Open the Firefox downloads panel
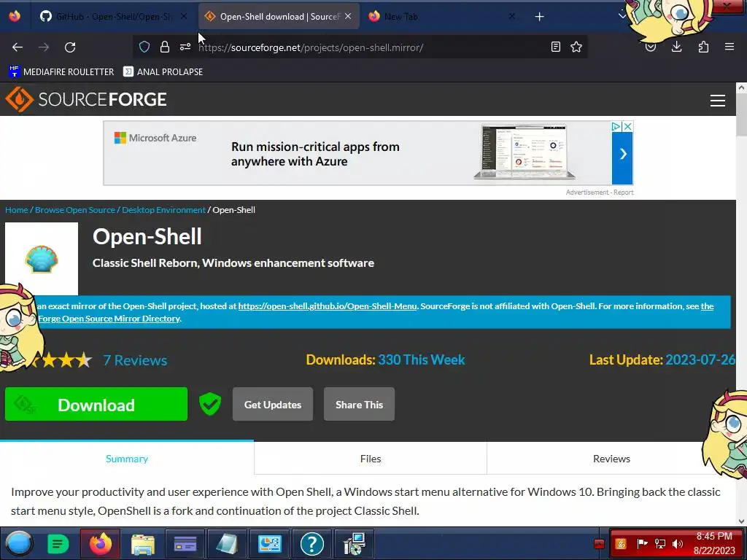Screen dimensions: 747x560 click(676, 47)
